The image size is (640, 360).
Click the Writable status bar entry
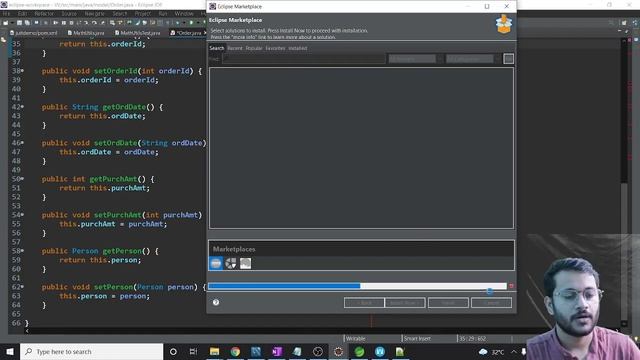coord(356,339)
